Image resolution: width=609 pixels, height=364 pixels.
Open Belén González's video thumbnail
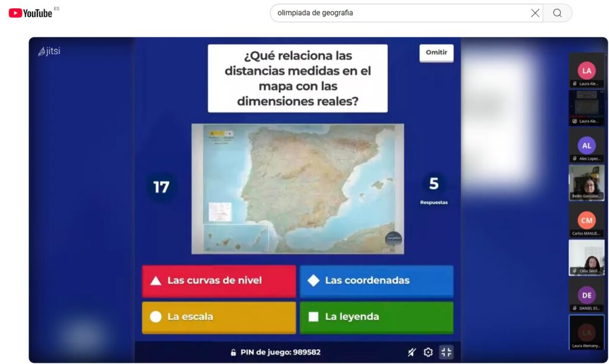tap(586, 183)
